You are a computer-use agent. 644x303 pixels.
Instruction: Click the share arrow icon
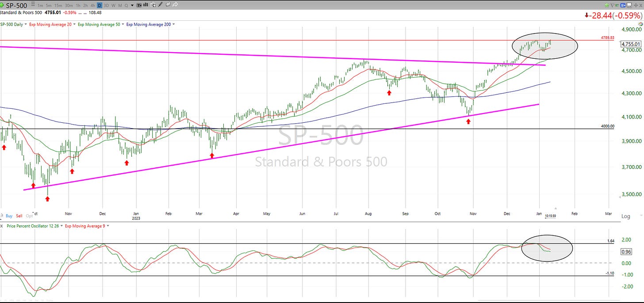(x=175, y=5)
